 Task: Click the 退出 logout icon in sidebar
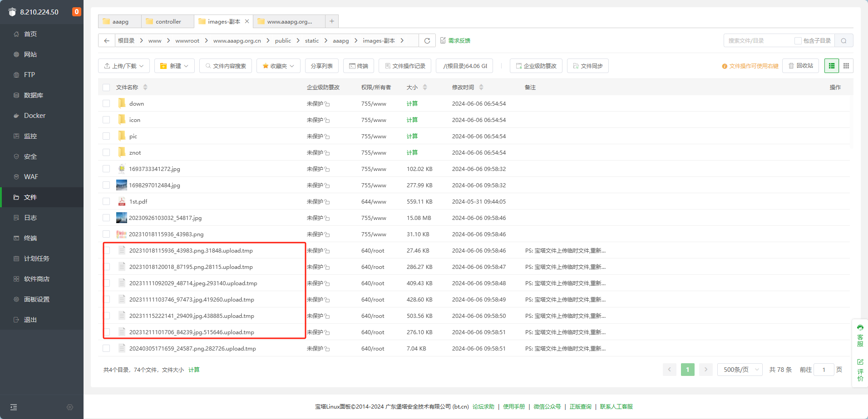(16, 320)
